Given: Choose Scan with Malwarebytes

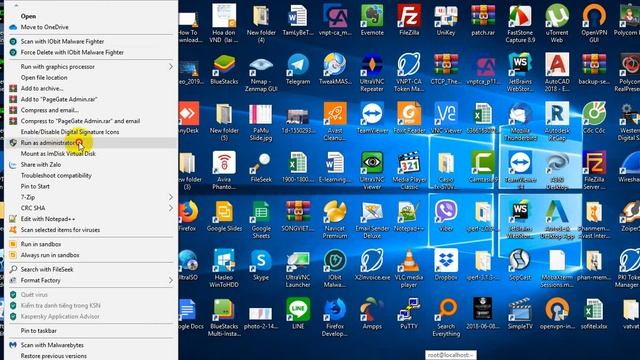Looking at the screenshot, I should point(91,345).
